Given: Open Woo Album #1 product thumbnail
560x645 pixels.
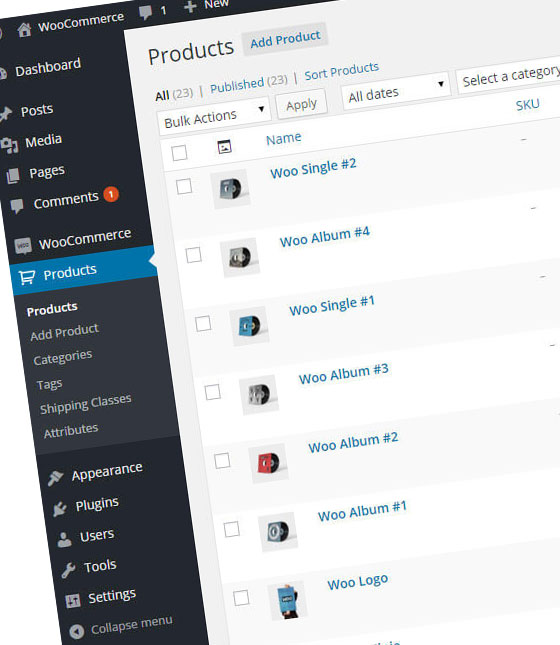Looking at the screenshot, I should 278,531.
